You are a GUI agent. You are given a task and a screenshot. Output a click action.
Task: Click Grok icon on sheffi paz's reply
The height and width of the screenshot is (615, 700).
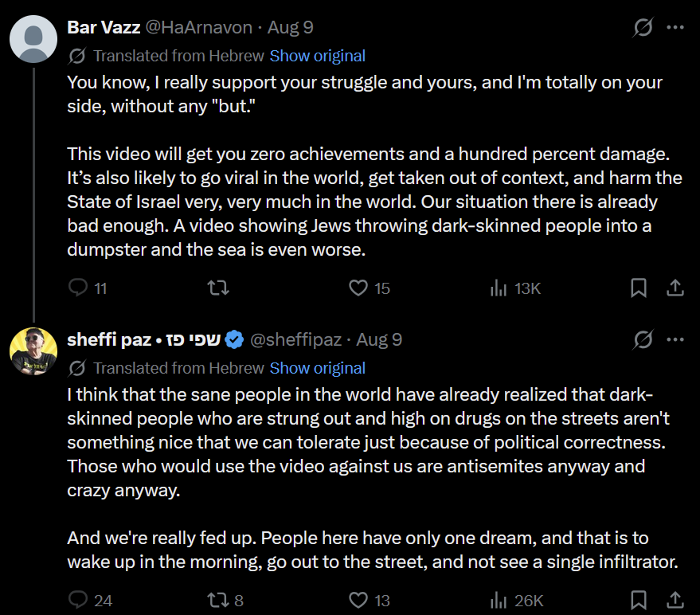pos(643,339)
